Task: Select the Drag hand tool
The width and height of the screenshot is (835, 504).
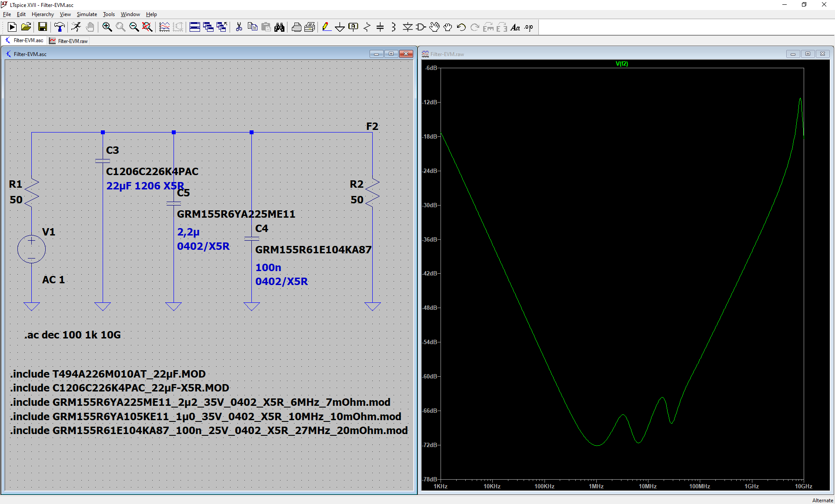Action: tap(448, 27)
